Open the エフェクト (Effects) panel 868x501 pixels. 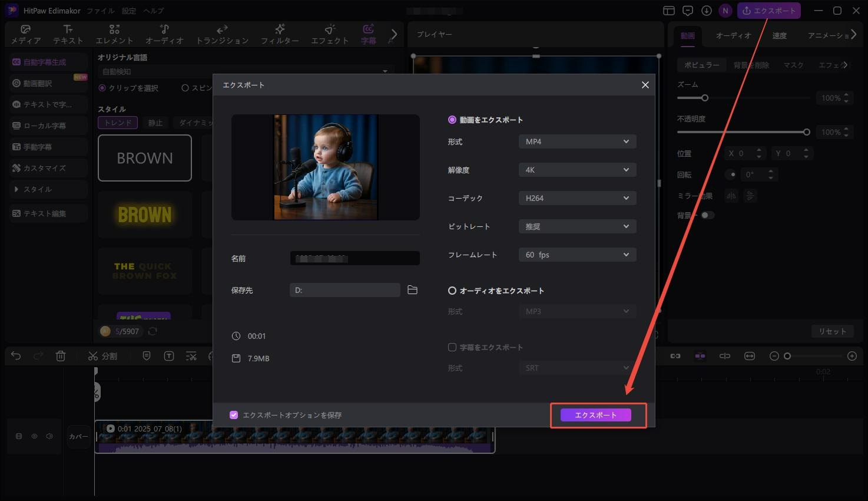pos(330,34)
